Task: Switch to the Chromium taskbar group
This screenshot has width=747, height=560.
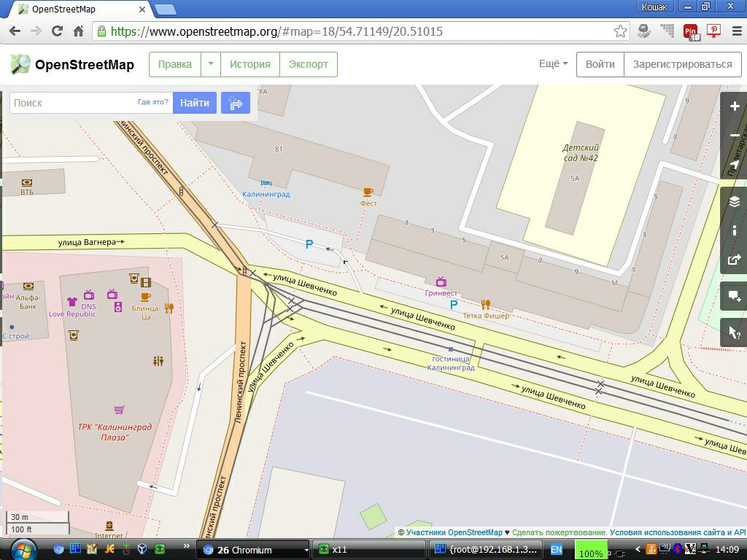Action: point(253,550)
